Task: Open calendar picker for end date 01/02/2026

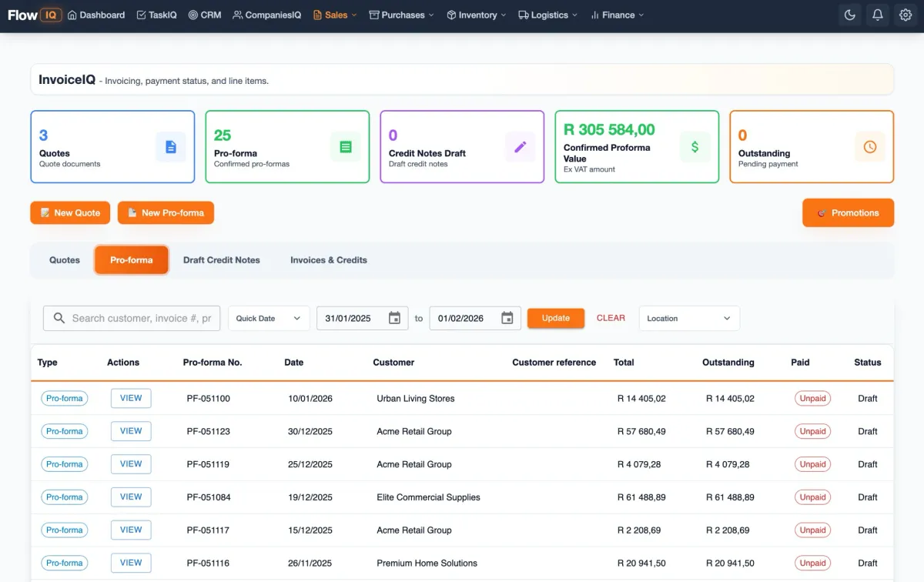Action: coord(507,318)
